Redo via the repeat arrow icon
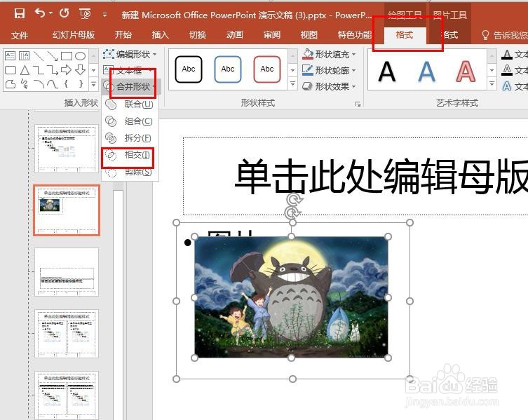The height and width of the screenshot is (420, 528). tap(64, 13)
